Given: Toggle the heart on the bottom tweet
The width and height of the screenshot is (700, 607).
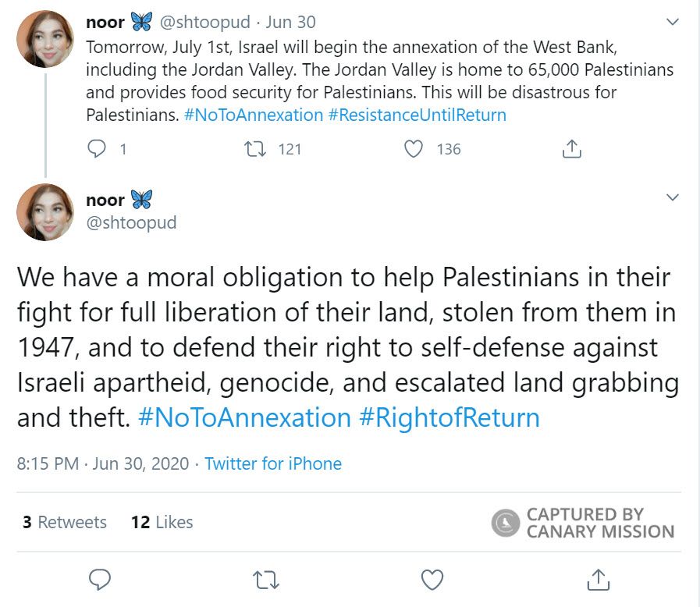Looking at the screenshot, I should click(431, 578).
